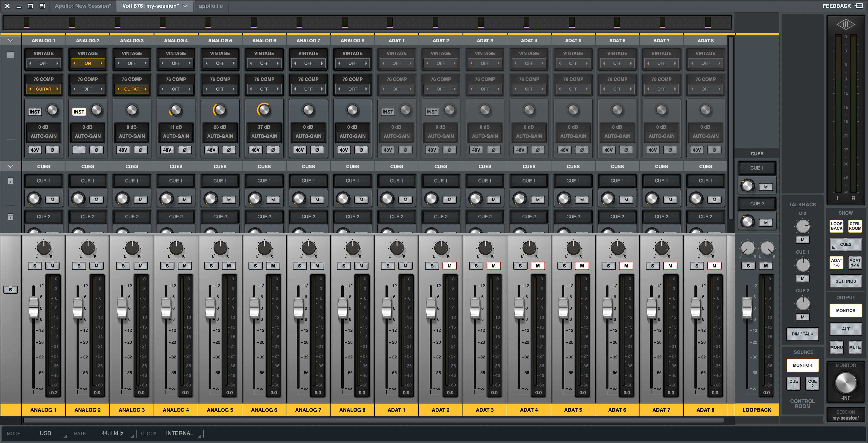The image size is (868, 443).
Task: Click the dock window icon in title bar
Action: click(42, 6)
